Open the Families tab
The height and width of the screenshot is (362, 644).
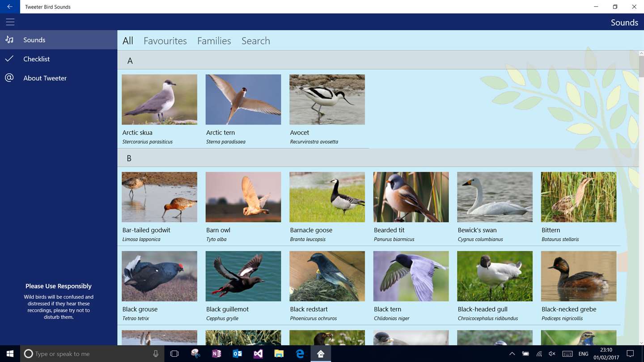point(214,41)
